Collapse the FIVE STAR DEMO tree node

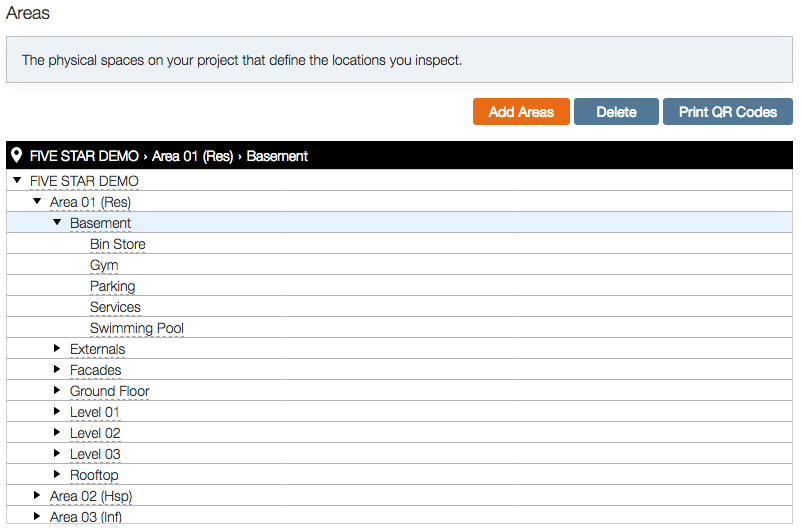coord(17,180)
